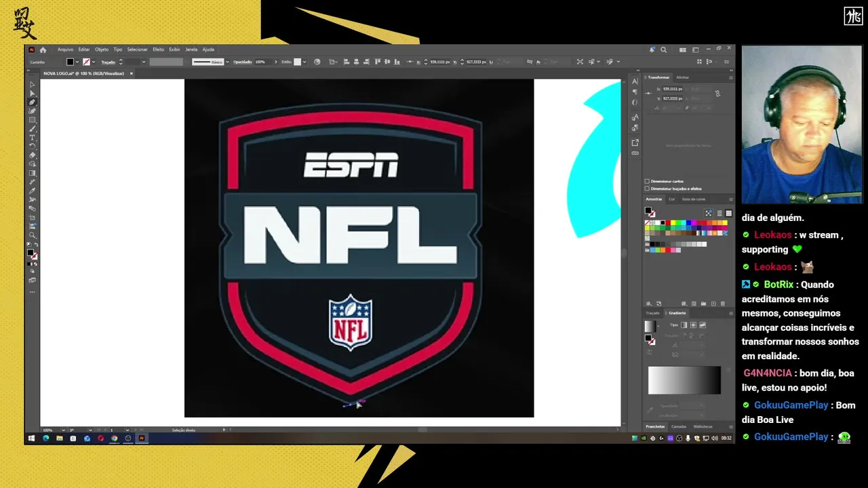868x488 pixels.
Task: Open stroke weight dropdown
Action: click(144, 62)
